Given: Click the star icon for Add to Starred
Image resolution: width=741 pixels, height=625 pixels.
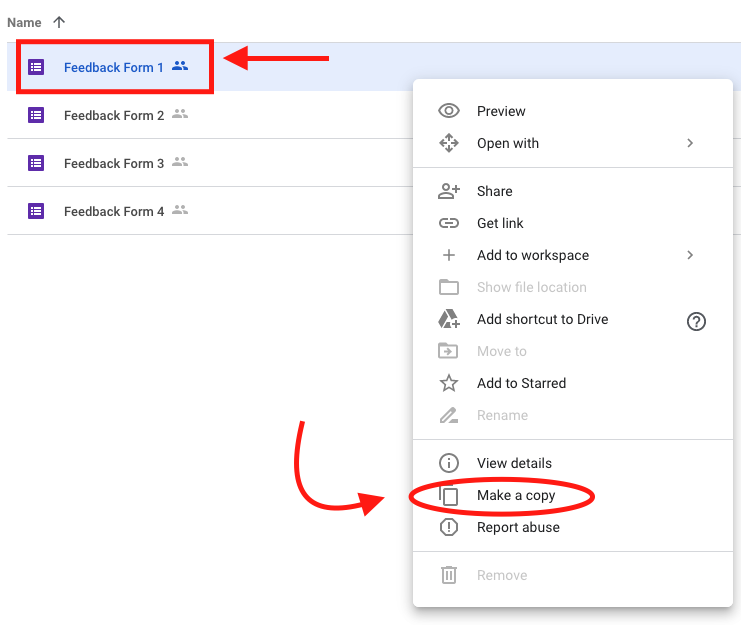Looking at the screenshot, I should 449,383.
